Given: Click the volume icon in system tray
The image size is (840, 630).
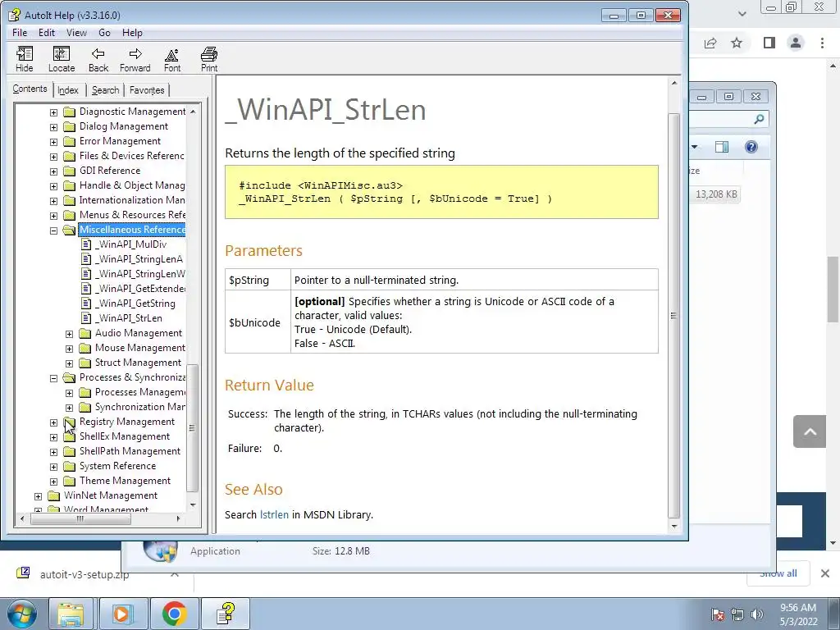Looking at the screenshot, I should tap(757, 614).
